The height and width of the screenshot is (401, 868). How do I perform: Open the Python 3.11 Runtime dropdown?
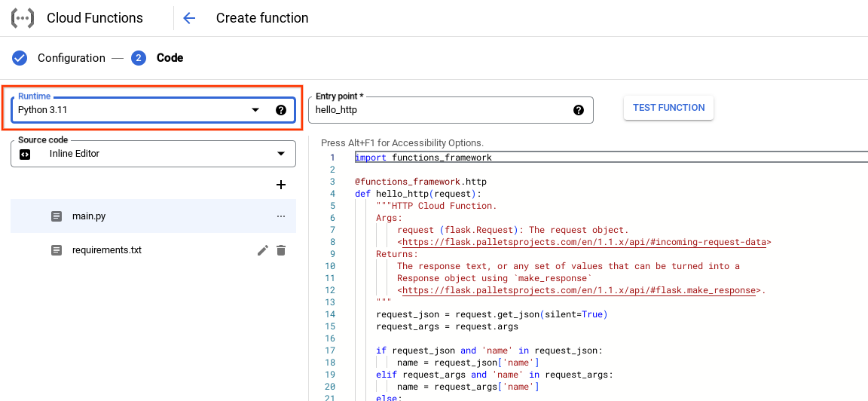click(x=255, y=110)
